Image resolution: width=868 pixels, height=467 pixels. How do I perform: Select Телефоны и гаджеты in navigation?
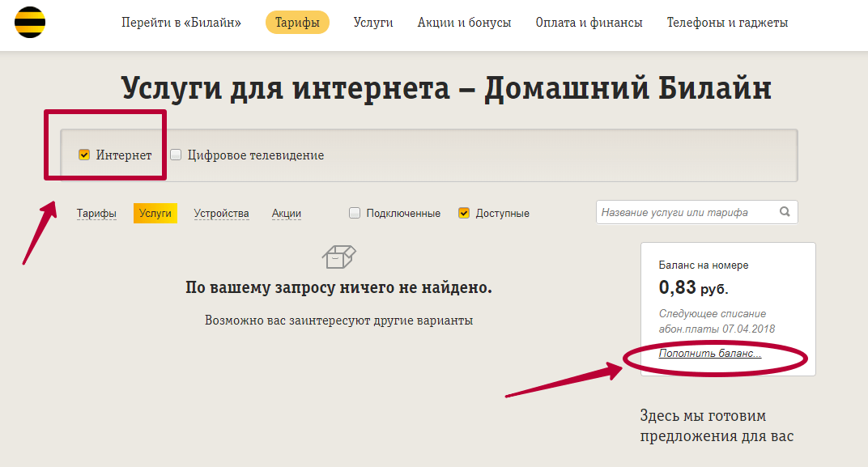[726, 23]
